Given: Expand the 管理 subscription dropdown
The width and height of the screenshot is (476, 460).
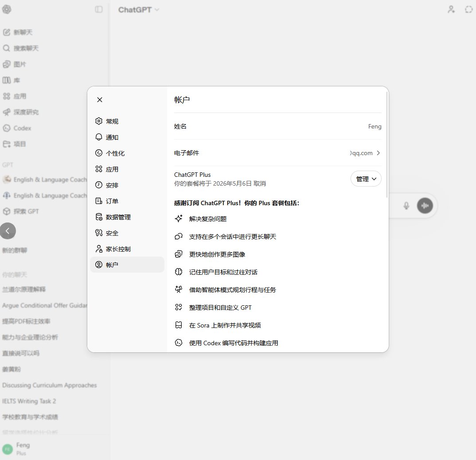Looking at the screenshot, I should 366,179.
